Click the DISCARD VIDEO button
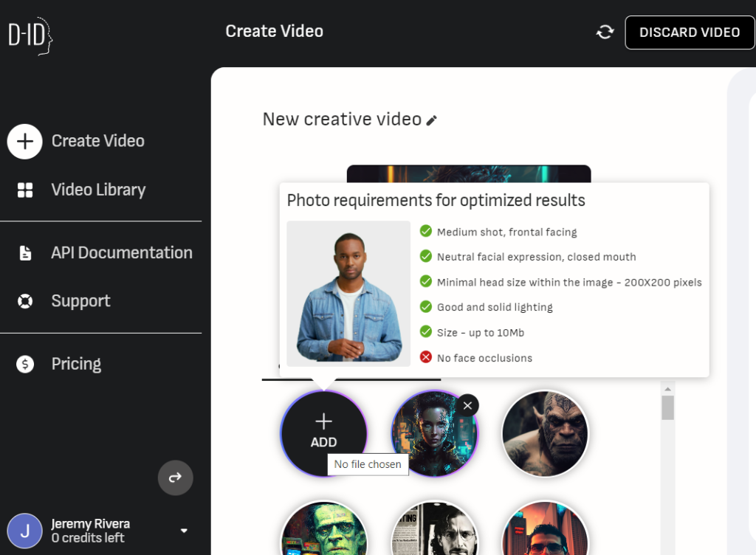 pos(690,32)
